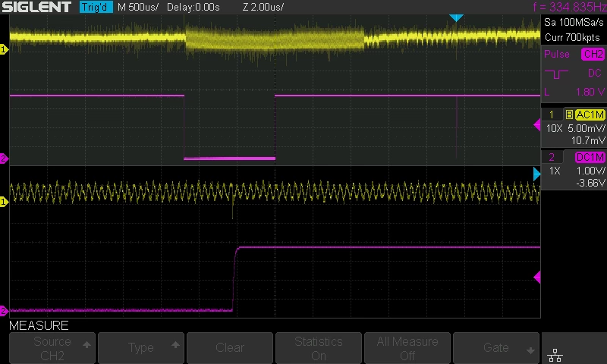This screenshot has width=607, height=364.
Task: Click channel 2 1.00V/ scale
Action: (590, 171)
